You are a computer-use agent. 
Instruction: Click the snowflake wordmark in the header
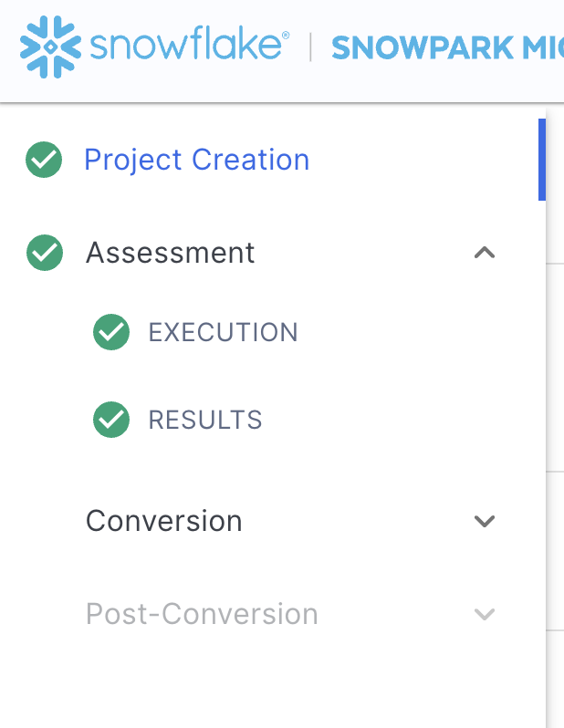point(183,46)
